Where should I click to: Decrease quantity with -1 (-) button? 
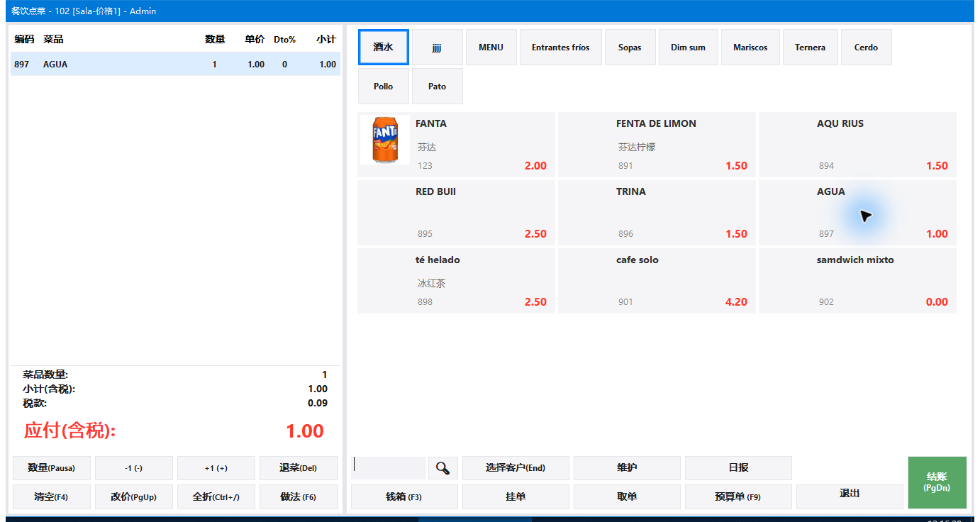[134, 468]
